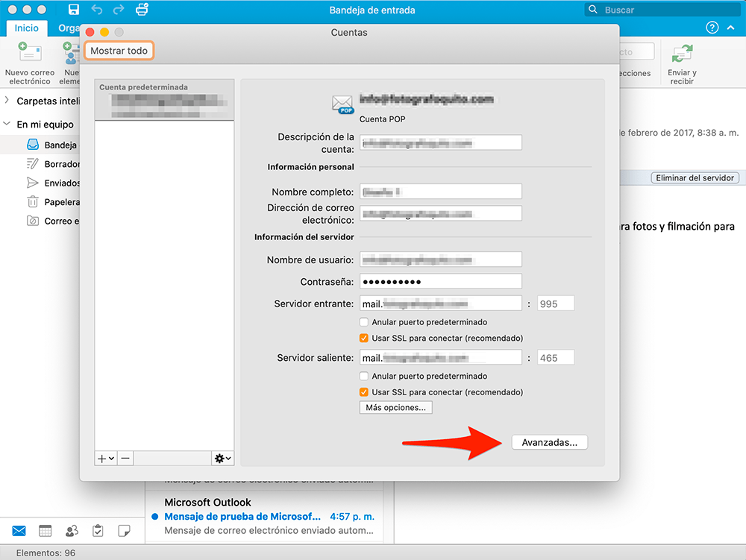Toggle outgoing Anular puerto predeterminado checkbox
Image resolution: width=746 pixels, height=560 pixels.
pyautogui.click(x=364, y=376)
